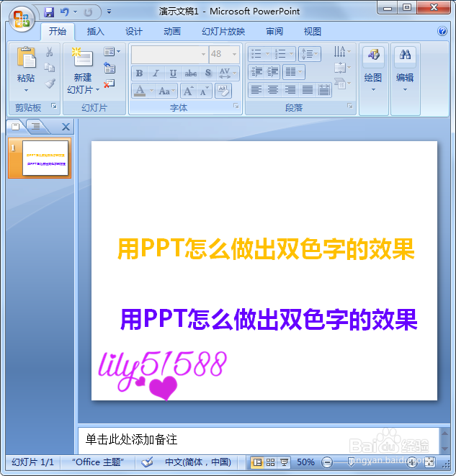Cut the selection with scissors icon
Screen dimensions: 456x476
[50, 53]
